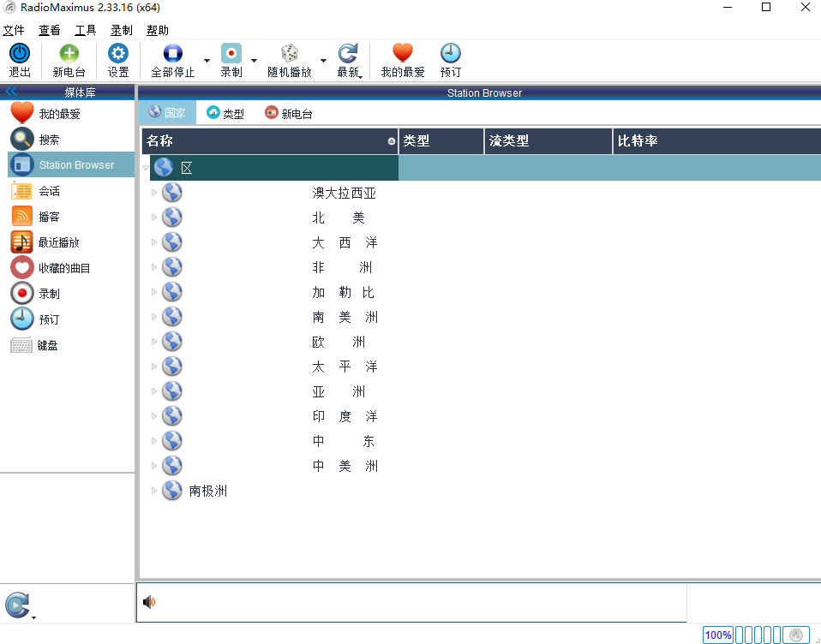Stop all playback with 全部停止

[173, 61]
